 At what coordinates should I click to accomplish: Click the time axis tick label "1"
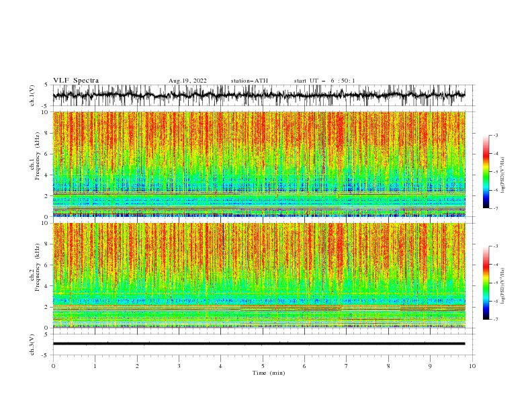(x=95, y=366)
